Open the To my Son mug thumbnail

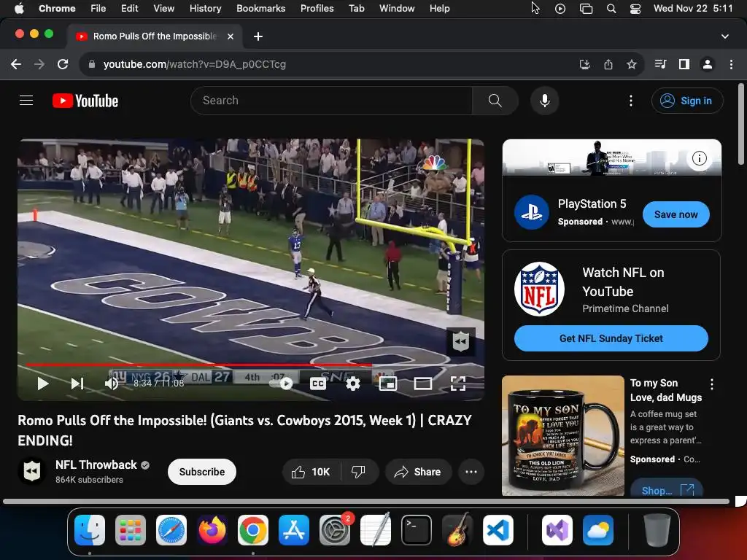pos(562,435)
